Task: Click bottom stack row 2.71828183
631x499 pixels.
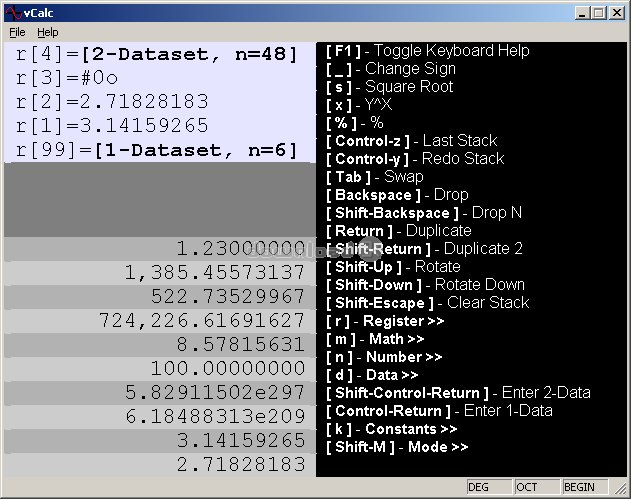Action: click(x=160, y=464)
